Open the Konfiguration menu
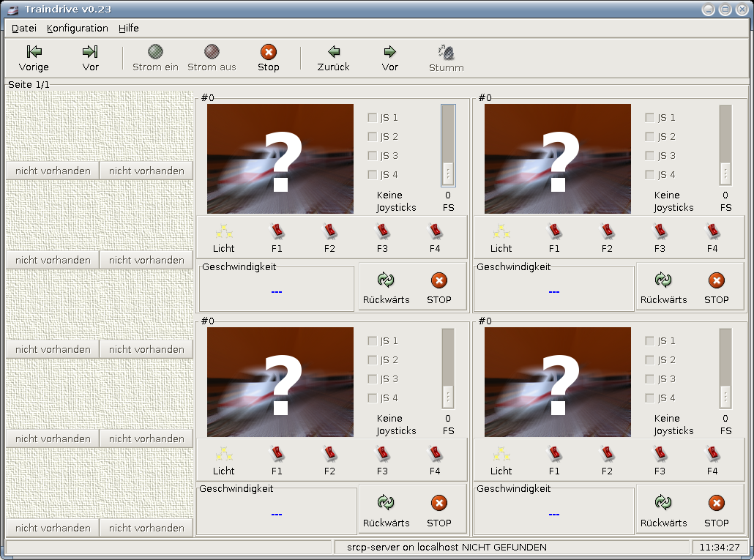 [x=77, y=29]
